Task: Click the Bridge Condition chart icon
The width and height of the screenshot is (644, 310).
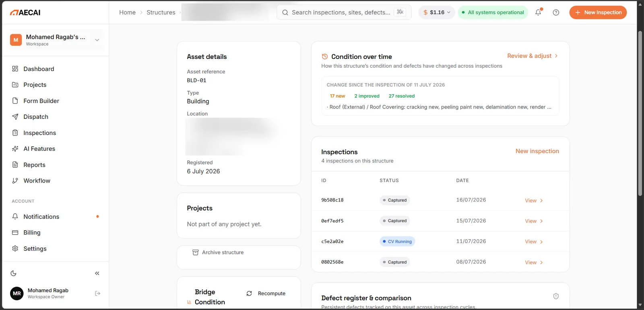Action: pyautogui.click(x=189, y=302)
